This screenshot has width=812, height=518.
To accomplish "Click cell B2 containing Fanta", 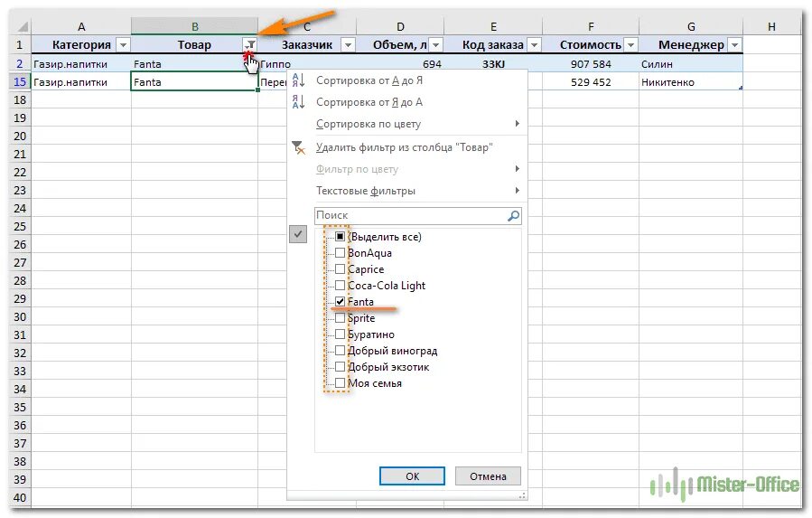I will point(194,64).
